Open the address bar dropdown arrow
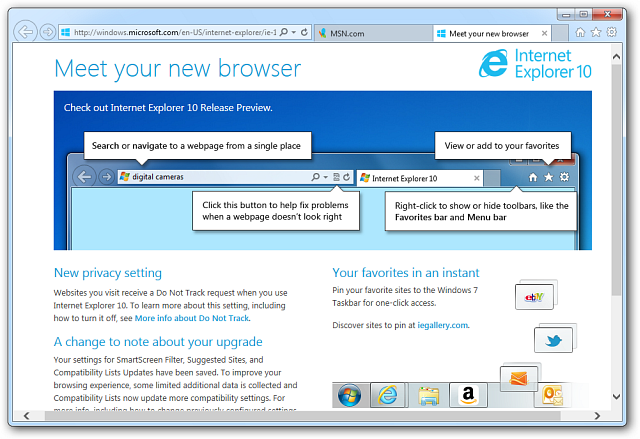The image size is (640, 439). (x=293, y=32)
